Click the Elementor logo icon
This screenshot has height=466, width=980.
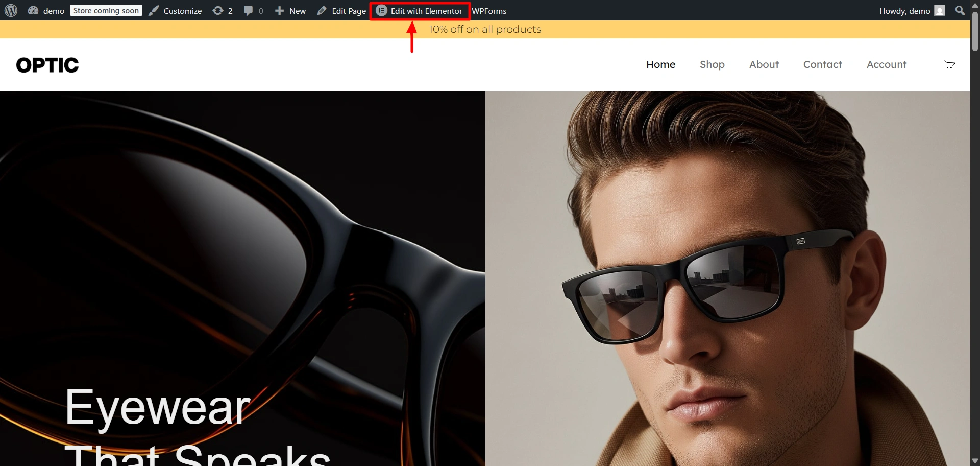pyautogui.click(x=381, y=10)
